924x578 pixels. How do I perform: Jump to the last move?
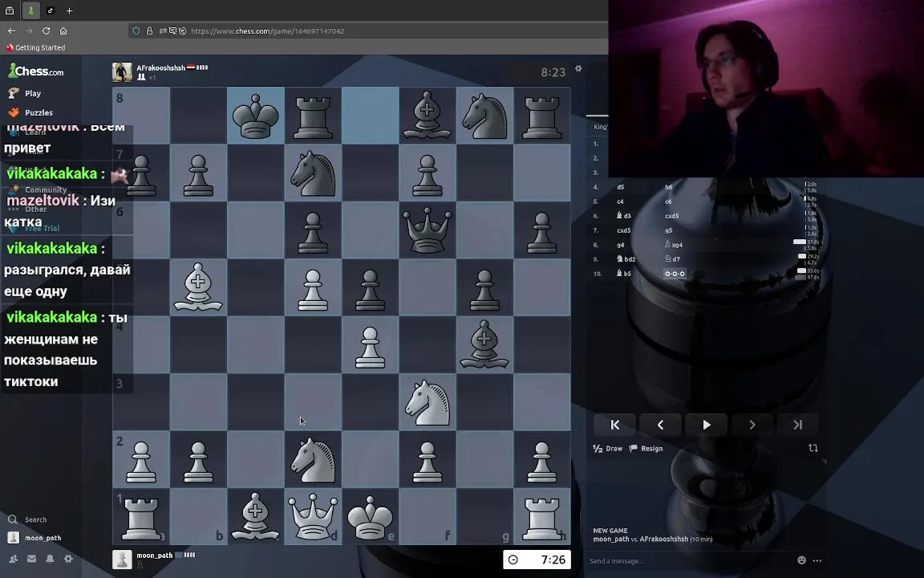(797, 425)
